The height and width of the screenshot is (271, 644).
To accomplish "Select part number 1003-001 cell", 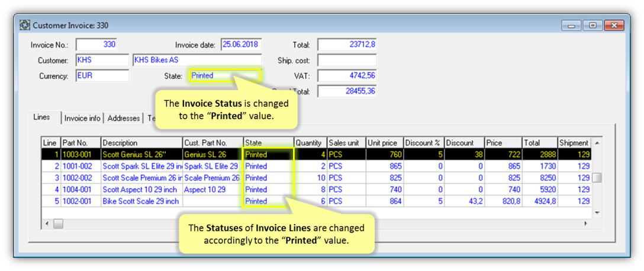I will (x=81, y=155).
